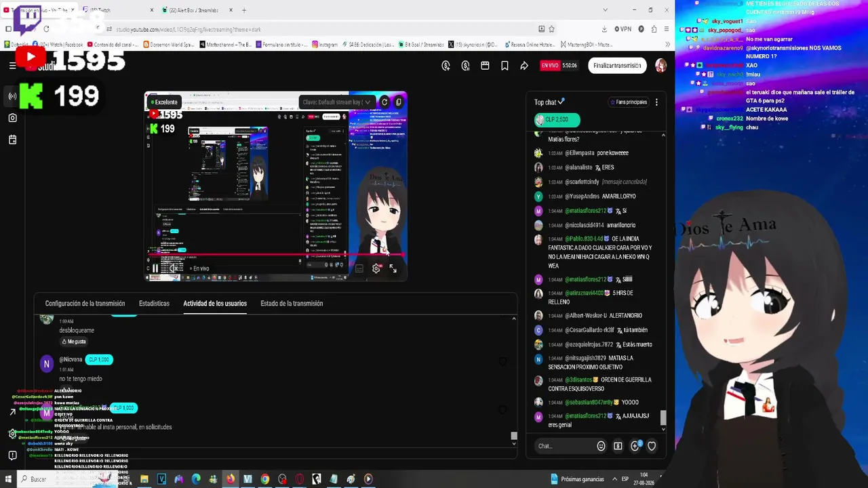Open the clapperboard clip icon in header
This screenshot has width=868, height=488.
(x=485, y=66)
